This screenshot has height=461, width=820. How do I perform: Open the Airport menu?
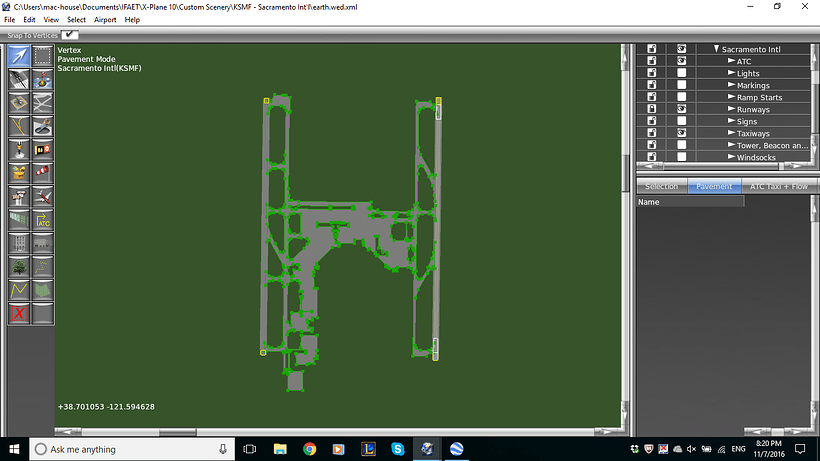[105, 20]
